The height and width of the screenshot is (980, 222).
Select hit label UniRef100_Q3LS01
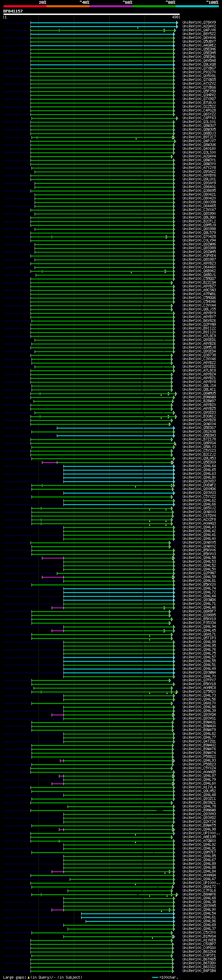(199, 122)
